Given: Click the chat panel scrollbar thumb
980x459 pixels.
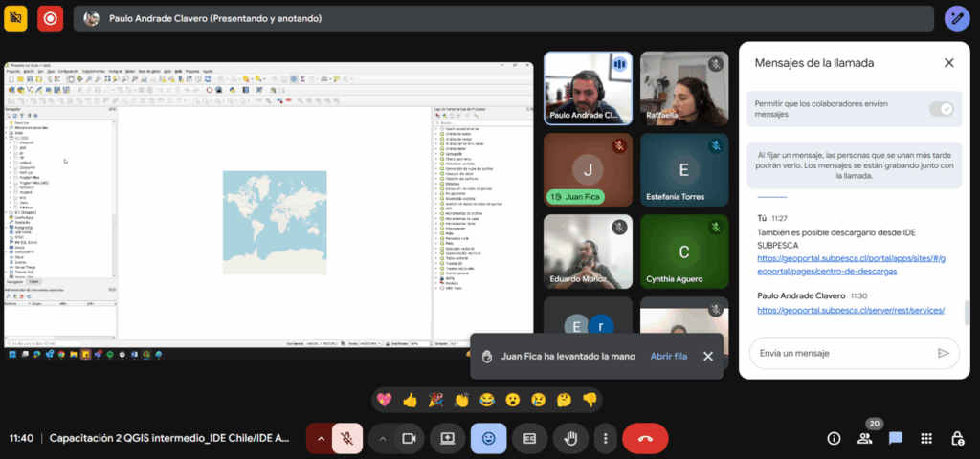Looking at the screenshot, I should 968,313.
